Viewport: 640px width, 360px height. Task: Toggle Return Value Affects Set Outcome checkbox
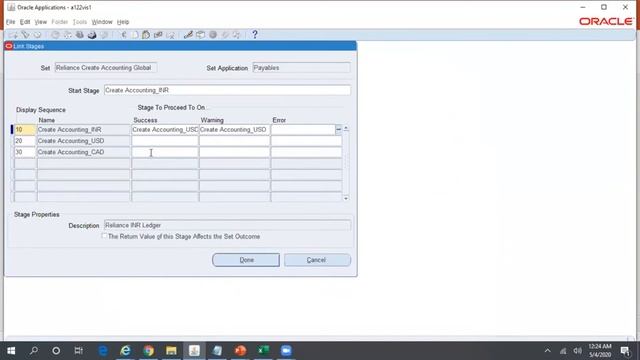pos(104,236)
